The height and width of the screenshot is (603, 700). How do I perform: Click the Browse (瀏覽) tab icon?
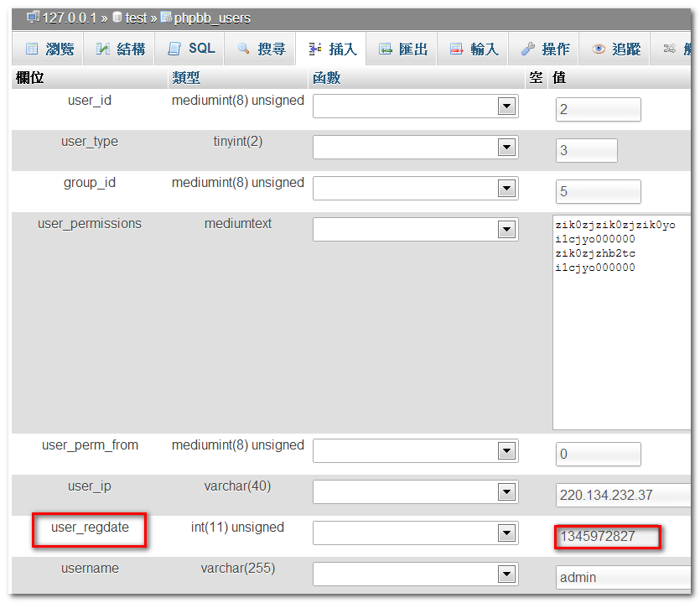[32, 49]
